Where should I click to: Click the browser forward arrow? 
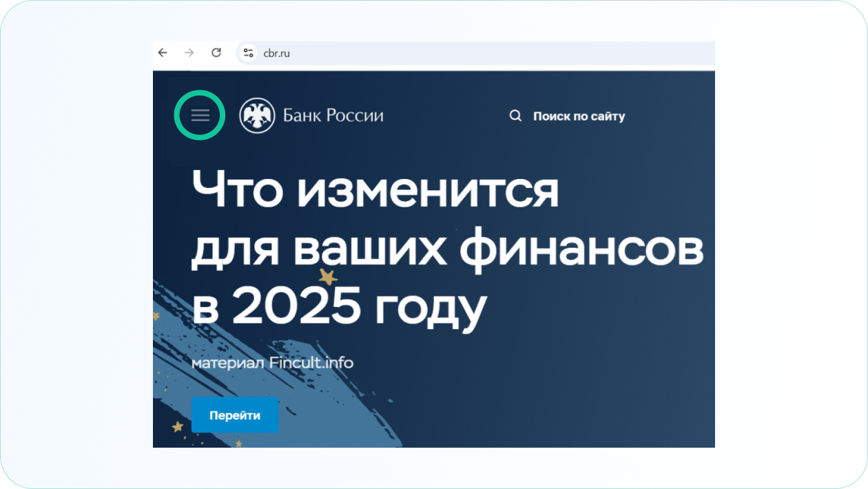click(x=189, y=53)
